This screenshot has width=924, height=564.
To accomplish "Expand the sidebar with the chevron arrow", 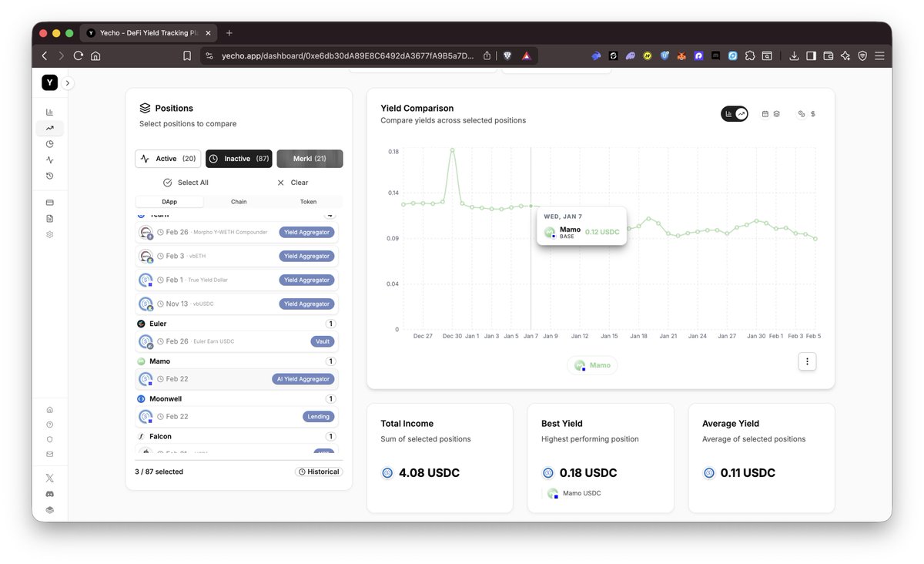I will pos(68,82).
